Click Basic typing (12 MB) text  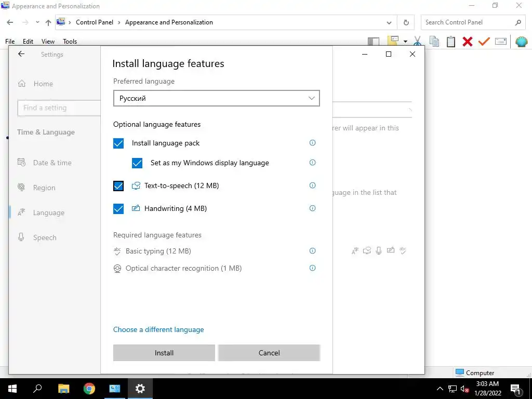coord(158,251)
